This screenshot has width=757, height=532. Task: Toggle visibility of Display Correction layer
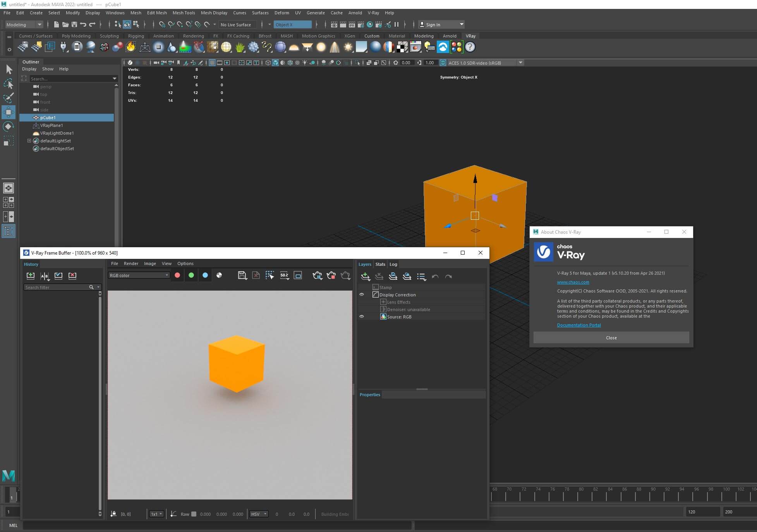[362, 295]
